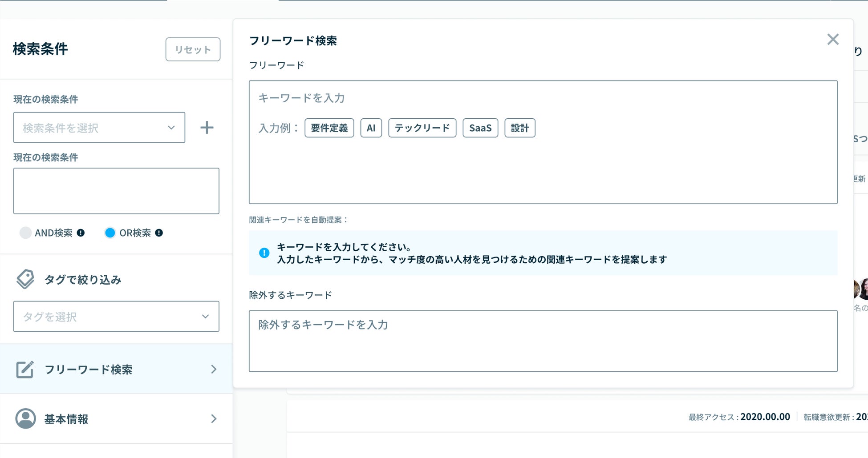Click the 要件定義 example keyword chip
The width and height of the screenshot is (868, 458).
point(329,128)
